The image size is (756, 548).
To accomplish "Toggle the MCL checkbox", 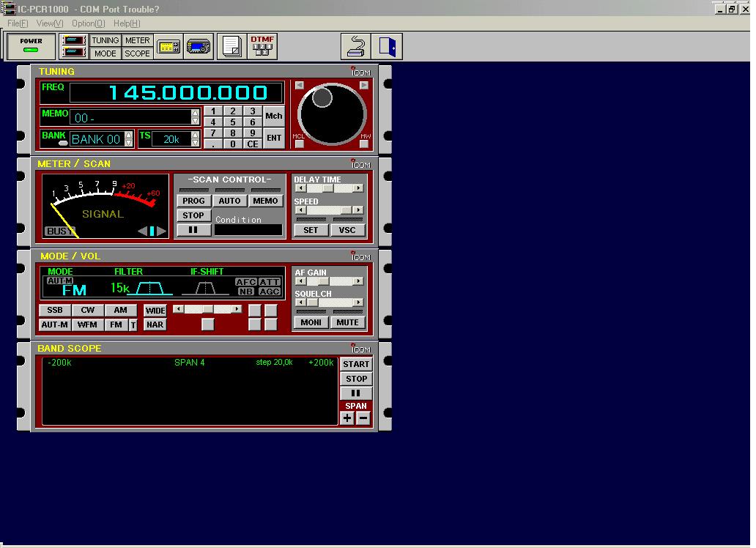I will (x=300, y=144).
